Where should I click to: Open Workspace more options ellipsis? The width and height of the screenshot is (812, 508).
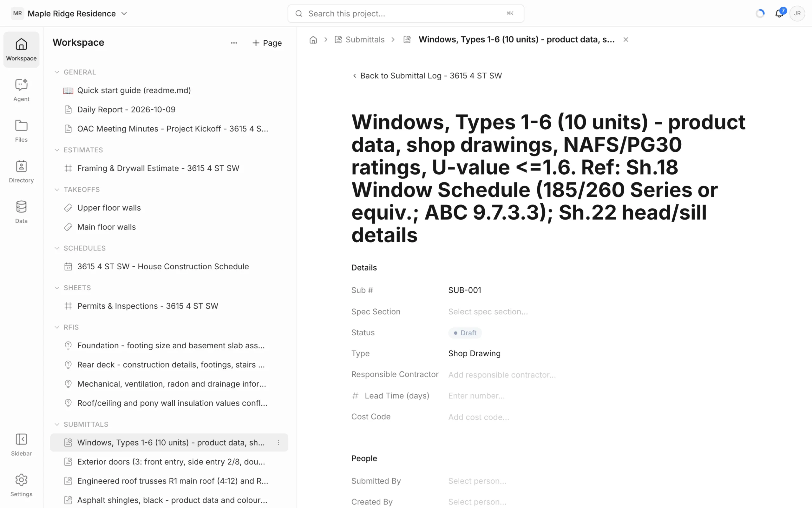point(234,43)
